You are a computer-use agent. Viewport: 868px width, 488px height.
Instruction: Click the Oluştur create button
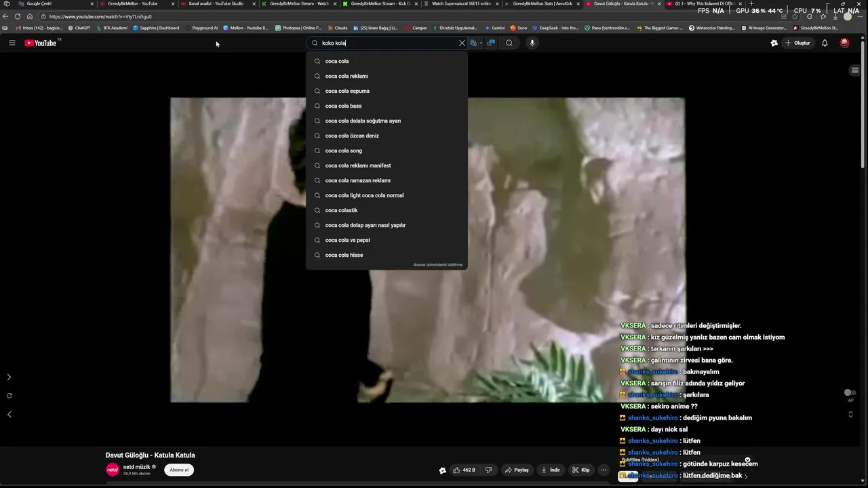pyautogui.click(x=798, y=43)
